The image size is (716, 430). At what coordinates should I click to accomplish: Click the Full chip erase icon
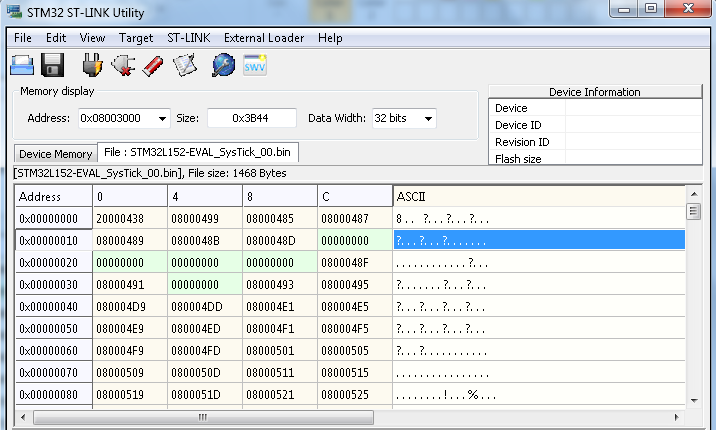[153, 66]
